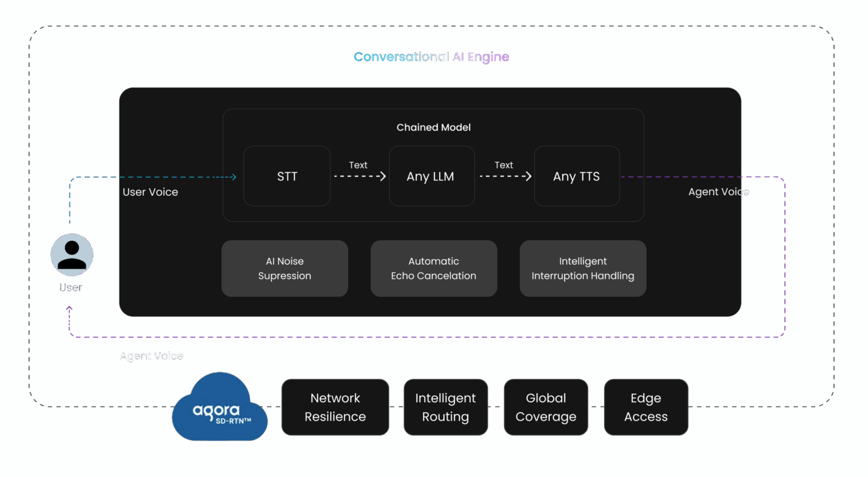The height and width of the screenshot is (477, 868).
Task: Click the User Voice label
Action: [150, 192]
